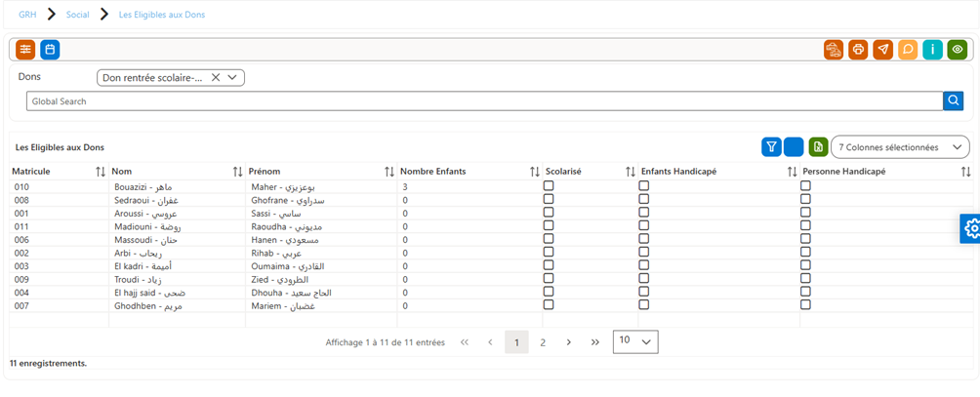Open the 7 Colonnes sélectionnées dropdown
The image size is (980, 397).
(900, 147)
